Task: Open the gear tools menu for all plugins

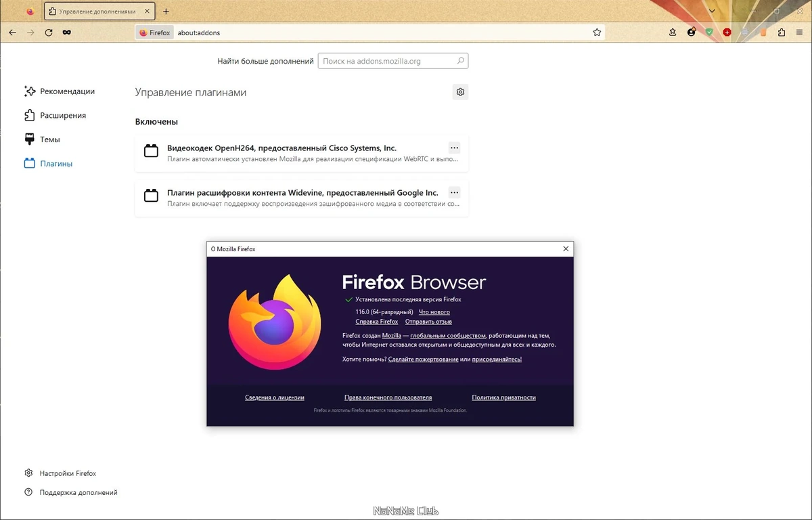Action: pyautogui.click(x=460, y=92)
